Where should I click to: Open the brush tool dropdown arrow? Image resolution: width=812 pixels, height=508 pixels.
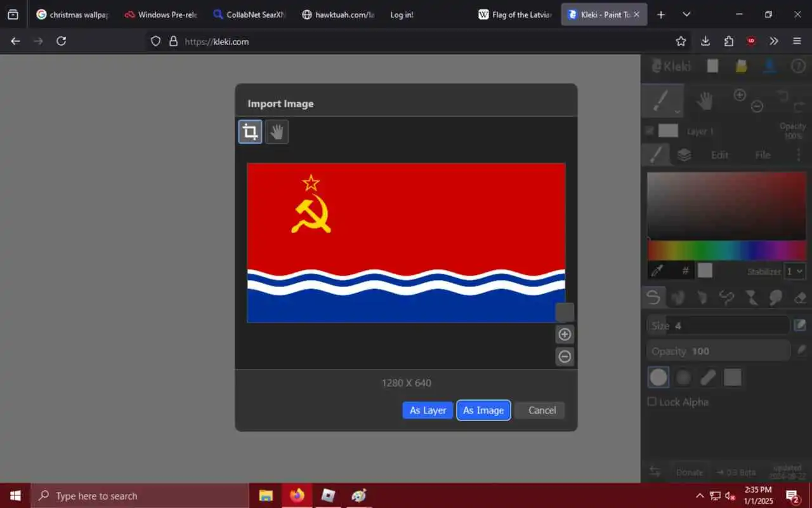[x=677, y=112]
